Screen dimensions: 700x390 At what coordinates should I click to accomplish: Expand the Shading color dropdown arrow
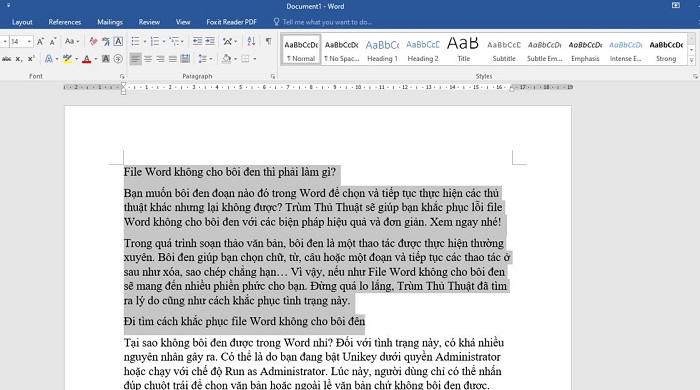pos(236,59)
